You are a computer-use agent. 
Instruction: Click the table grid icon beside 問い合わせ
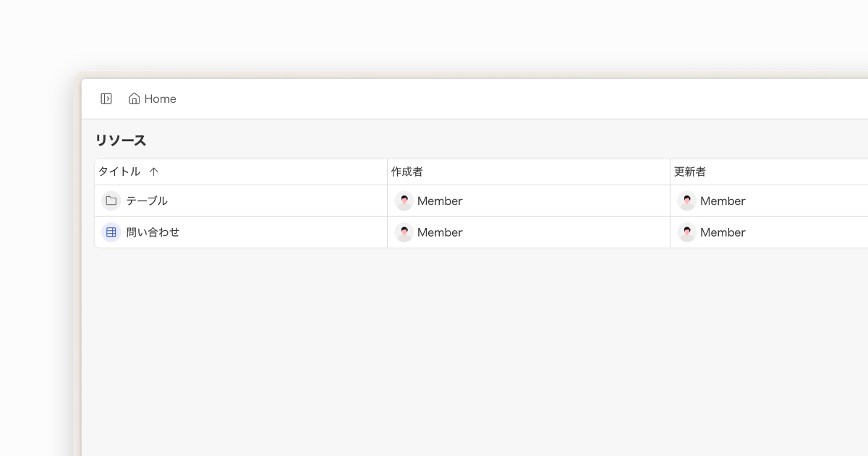(111, 232)
